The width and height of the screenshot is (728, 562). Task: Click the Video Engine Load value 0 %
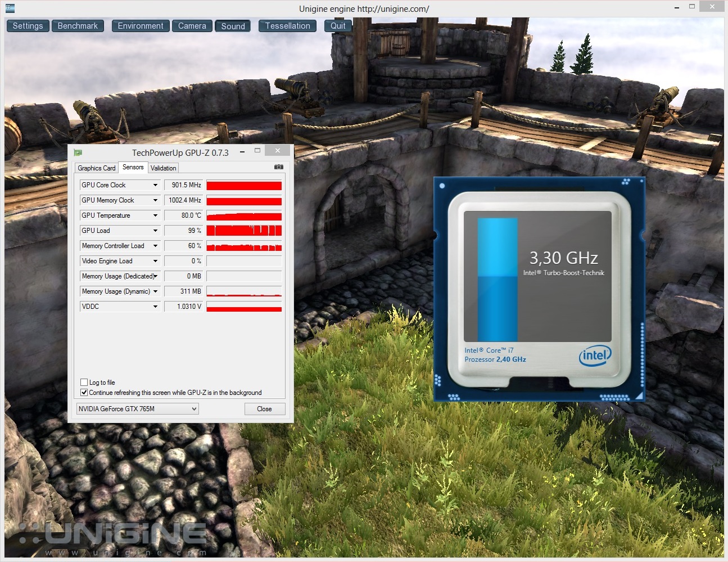183,261
